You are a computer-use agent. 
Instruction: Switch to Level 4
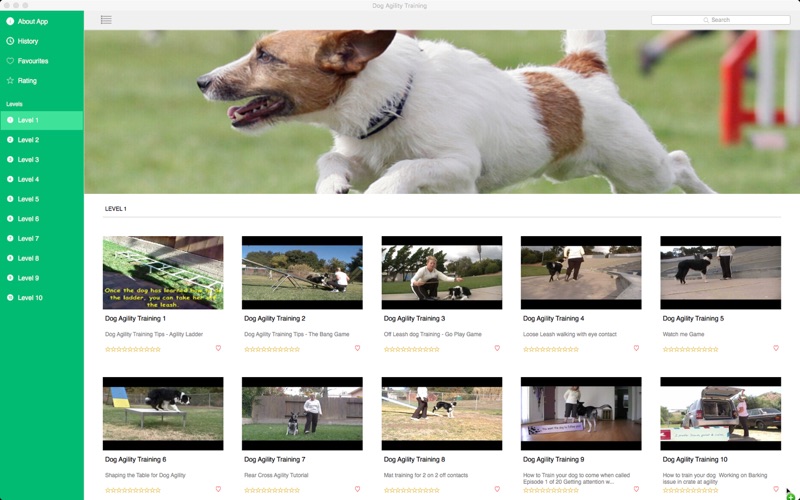42,180
